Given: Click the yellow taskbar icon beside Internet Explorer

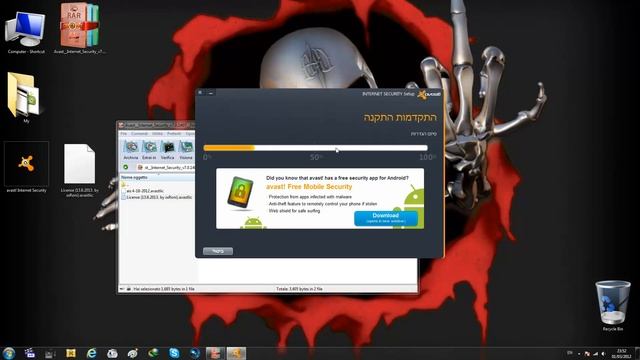Looking at the screenshot, I should (x=71, y=353).
